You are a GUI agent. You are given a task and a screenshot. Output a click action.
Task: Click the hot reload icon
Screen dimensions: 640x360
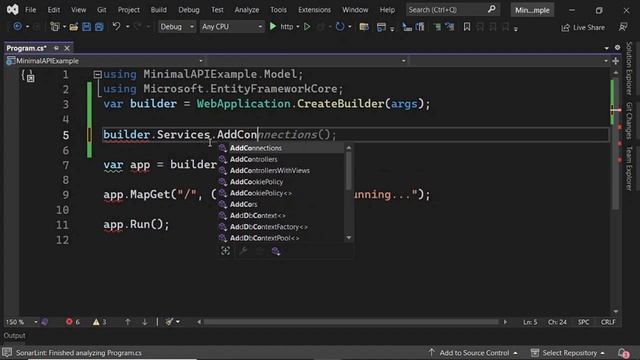click(x=340, y=27)
